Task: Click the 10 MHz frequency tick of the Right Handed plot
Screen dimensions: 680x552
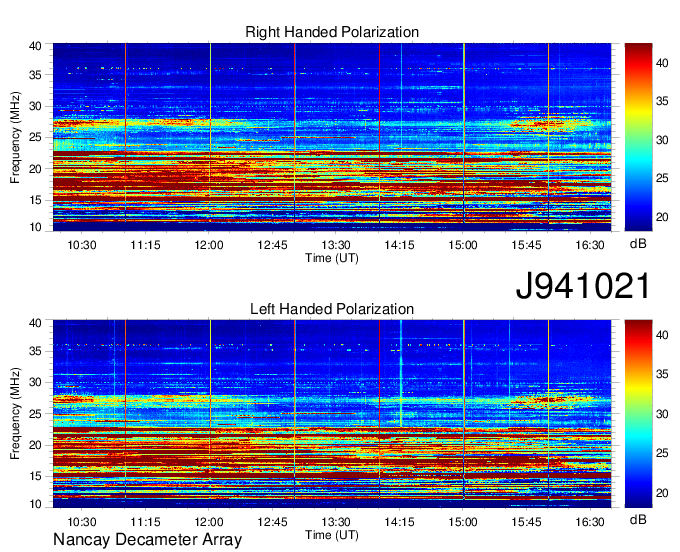Action: pyautogui.click(x=35, y=227)
